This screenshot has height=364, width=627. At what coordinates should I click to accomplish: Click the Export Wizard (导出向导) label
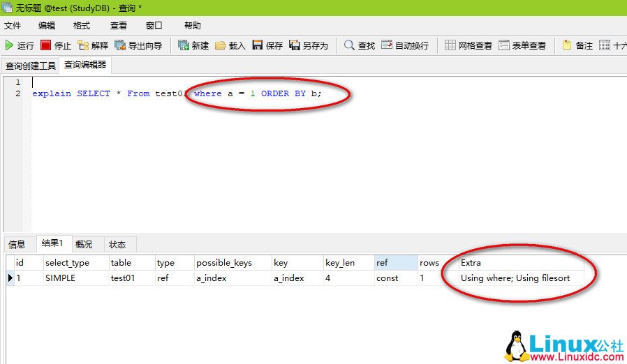click(x=145, y=45)
